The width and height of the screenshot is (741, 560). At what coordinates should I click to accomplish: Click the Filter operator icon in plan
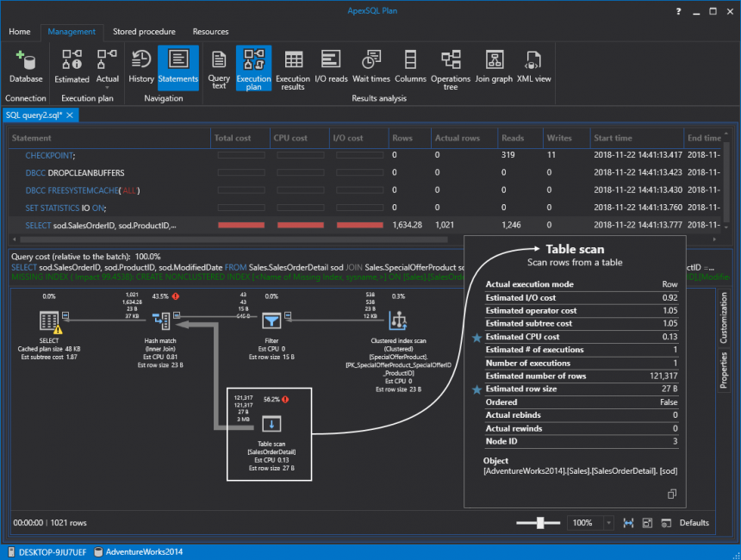271,320
